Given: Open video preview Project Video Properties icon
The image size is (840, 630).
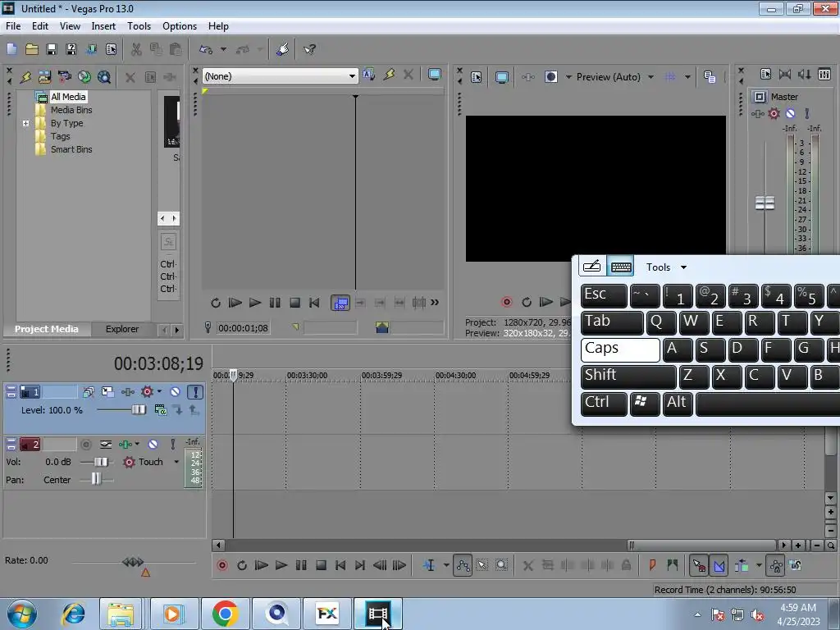Looking at the screenshot, I should pyautogui.click(x=476, y=77).
